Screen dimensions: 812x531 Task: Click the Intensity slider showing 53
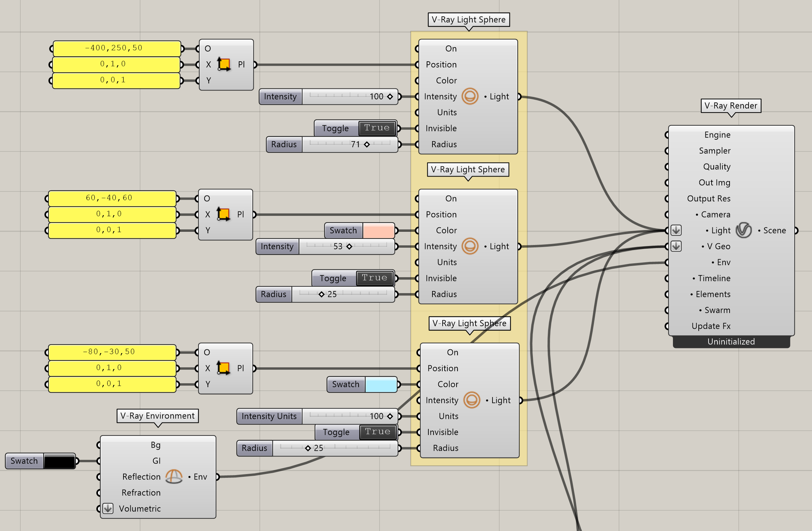tap(325, 246)
